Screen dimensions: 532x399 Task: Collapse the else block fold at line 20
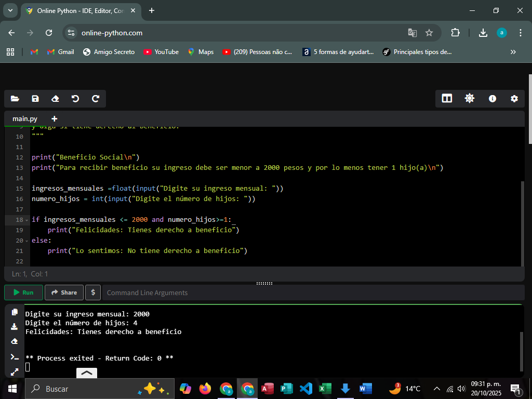pyautogui.click(x=26, y=241)
